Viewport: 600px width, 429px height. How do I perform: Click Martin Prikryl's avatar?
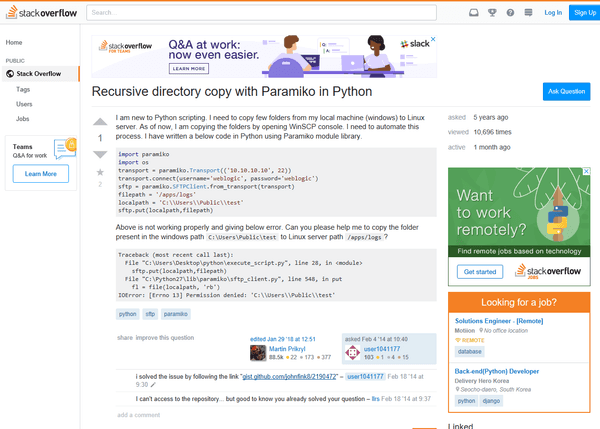pos(258,353)
